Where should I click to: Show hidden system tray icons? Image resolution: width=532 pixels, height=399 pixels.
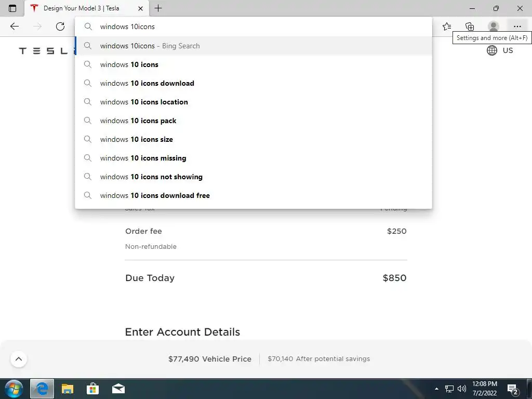[436, 389]
